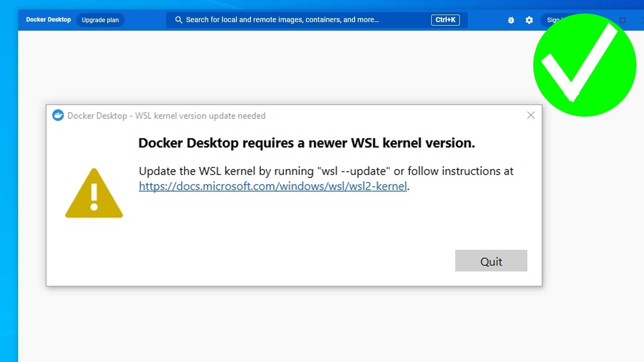The width and height of the screenshot is (644, 362).
Task: Focus the images and containers search field
Action: [302, 20]
